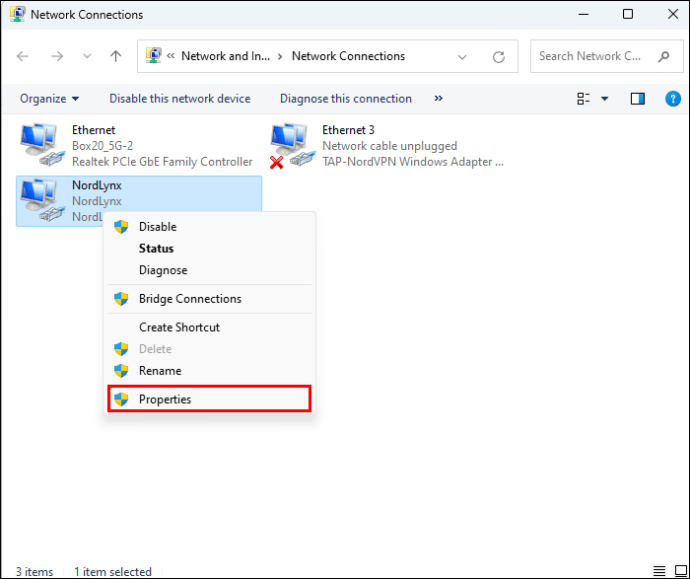Choose Diagnose this connection
Screen dimensions: 690x579
[x=346, y=99]
